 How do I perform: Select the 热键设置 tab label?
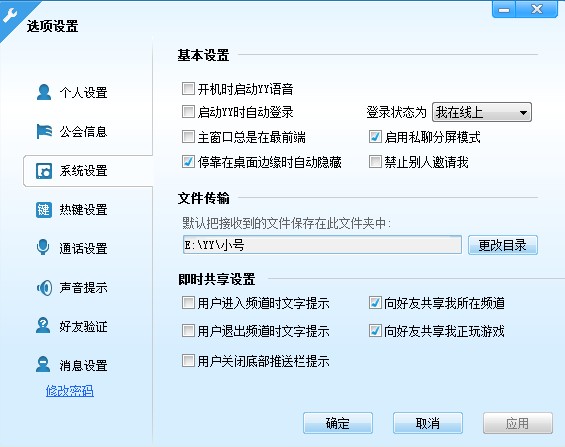pyautogui.click(x=83, y=210)
